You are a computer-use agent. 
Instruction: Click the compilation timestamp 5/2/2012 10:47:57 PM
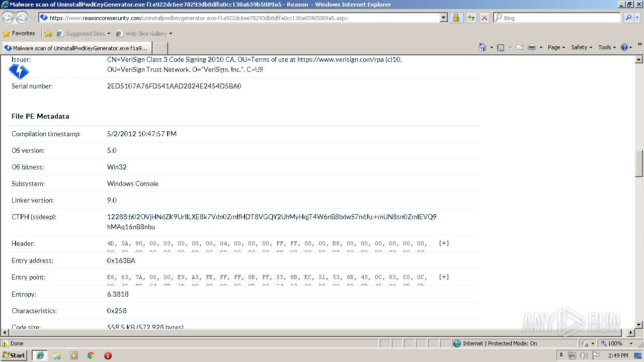142,134
